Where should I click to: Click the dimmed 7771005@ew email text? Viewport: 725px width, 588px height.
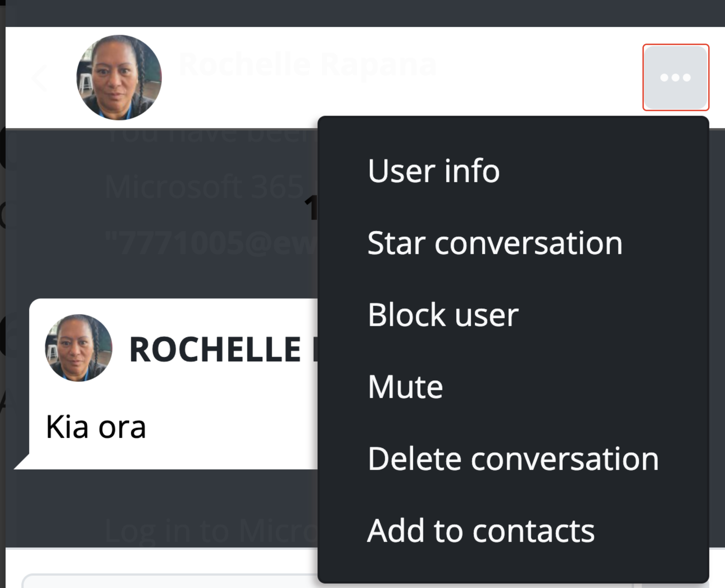click(211, 243)
